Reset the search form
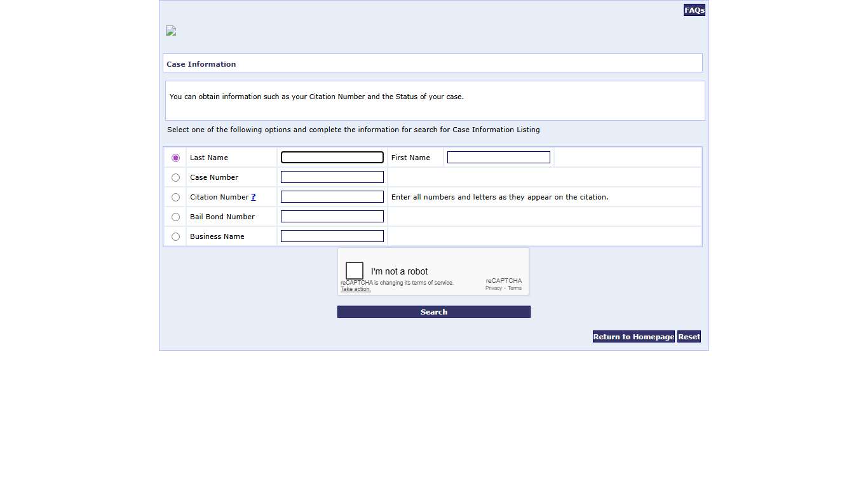 pyautogui.click(x=689, y=337)
